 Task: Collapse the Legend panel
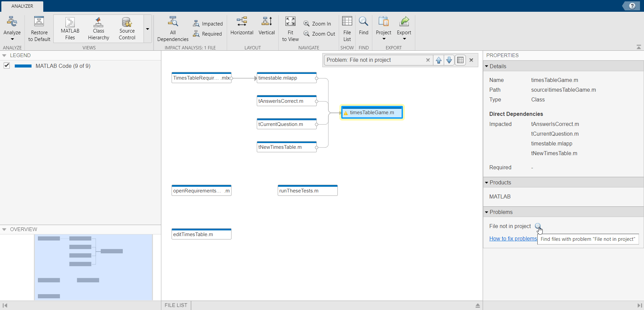click(x=4, y=55)
